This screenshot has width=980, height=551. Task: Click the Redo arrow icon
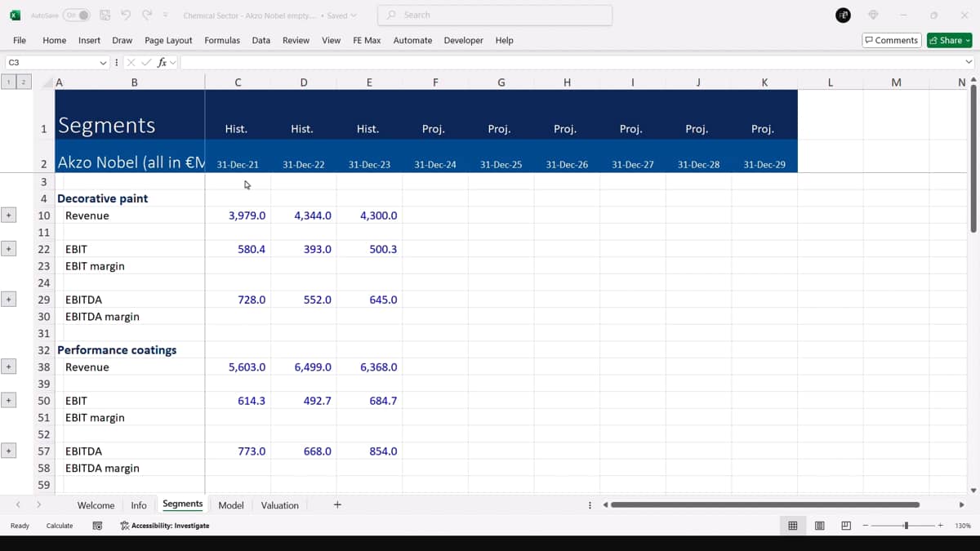(x=147, y=15)
